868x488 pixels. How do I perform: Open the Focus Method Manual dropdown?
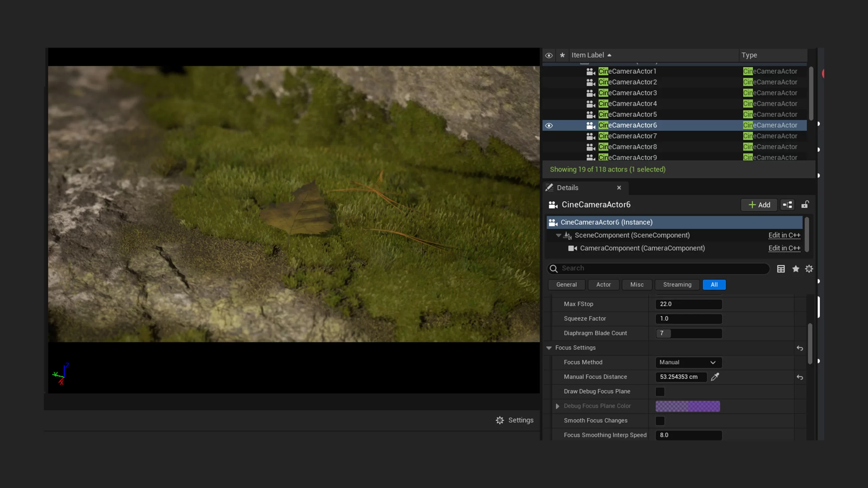[688, 362]
